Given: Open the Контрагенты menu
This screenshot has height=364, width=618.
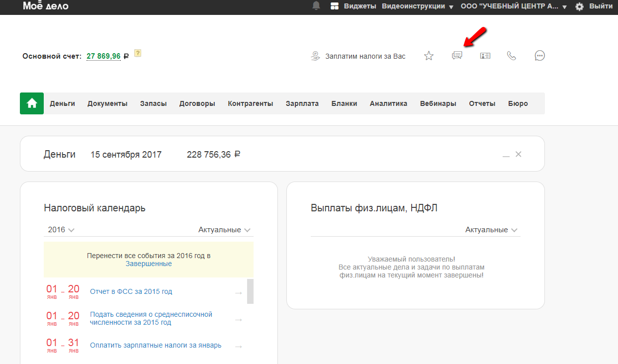Looking at the screenshot, I should pyautogui.click(x=251, y=103).
